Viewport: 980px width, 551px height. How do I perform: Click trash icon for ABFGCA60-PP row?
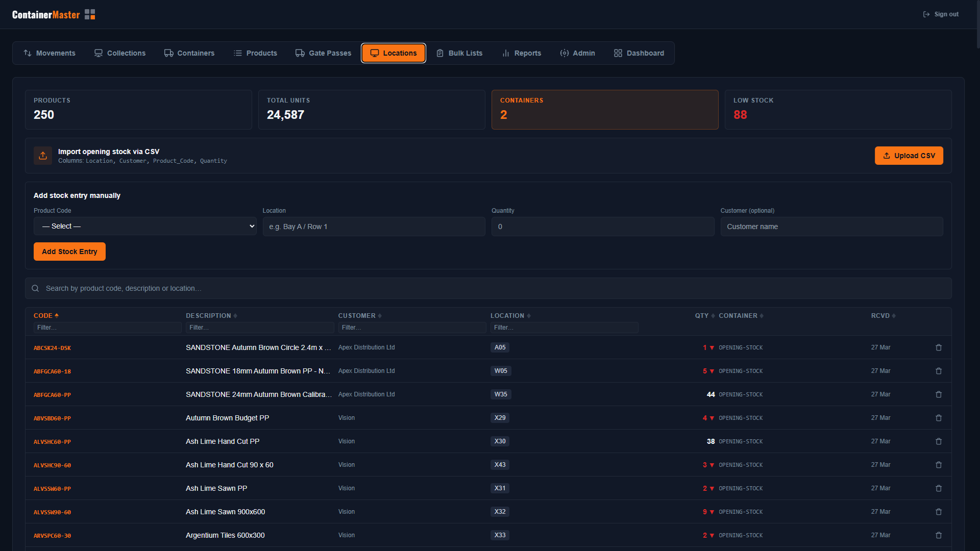pos(938,394)
